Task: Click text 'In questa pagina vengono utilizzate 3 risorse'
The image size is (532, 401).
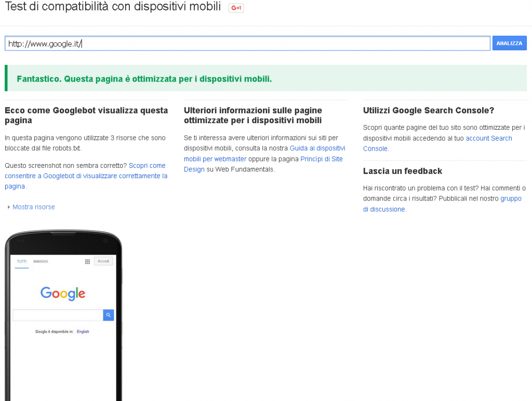Action: pos(85,143)
